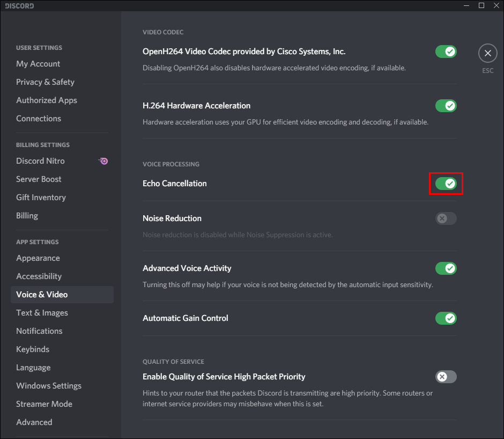Open Text & Images settings

42,313
